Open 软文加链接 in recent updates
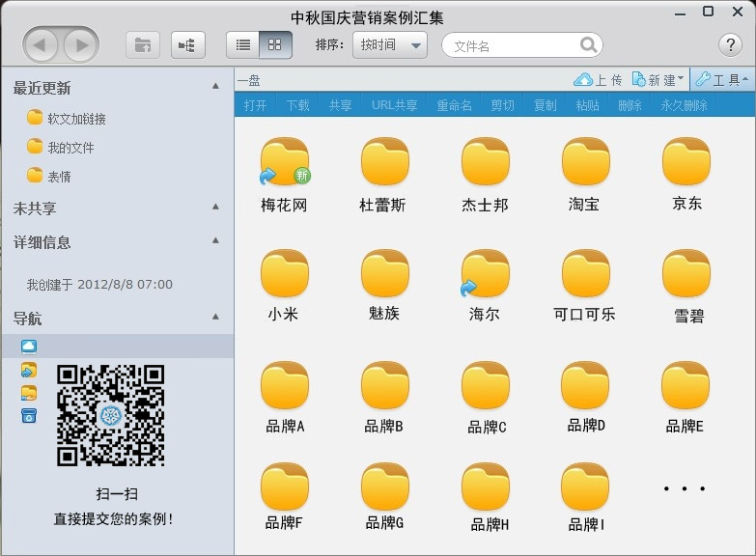Viewport: 756px width, 556px height. point(67,118)
